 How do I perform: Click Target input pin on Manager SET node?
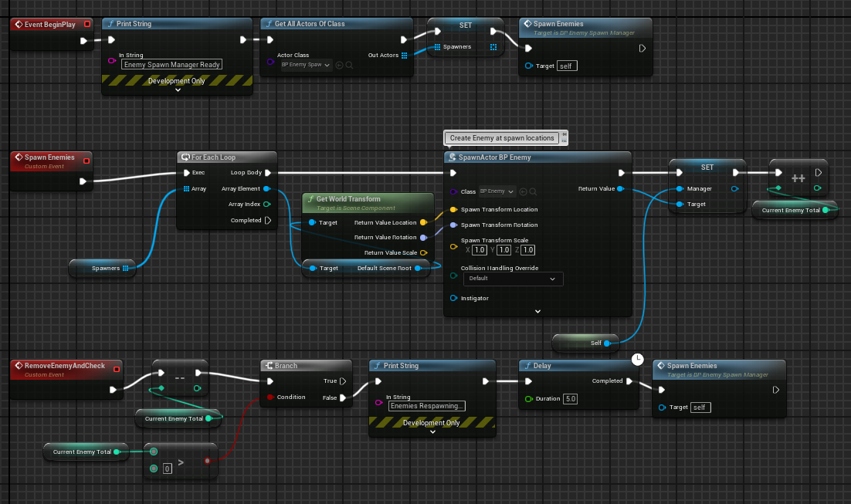[x=680, y=205]
